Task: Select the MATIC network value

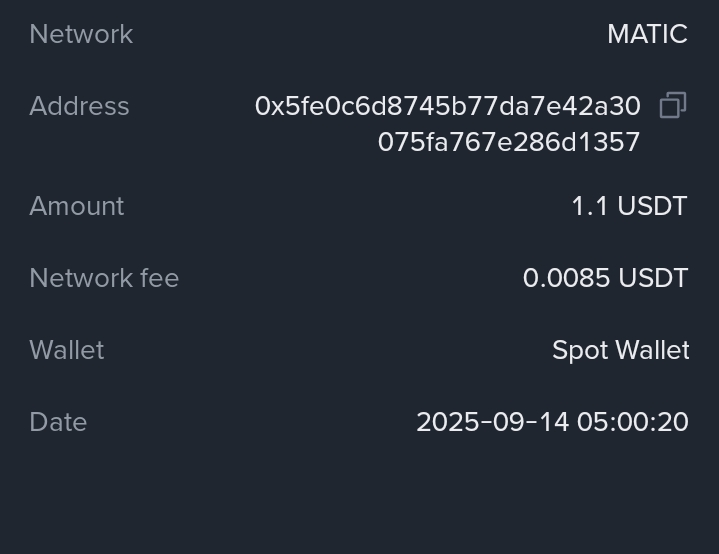Action: pos(647,34)
